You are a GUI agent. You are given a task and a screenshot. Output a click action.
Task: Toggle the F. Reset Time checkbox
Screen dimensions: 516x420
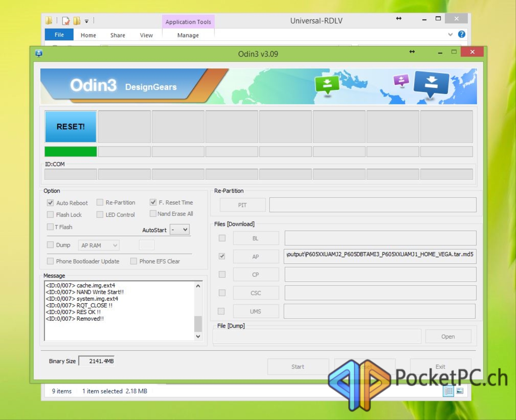coord(153,202)
